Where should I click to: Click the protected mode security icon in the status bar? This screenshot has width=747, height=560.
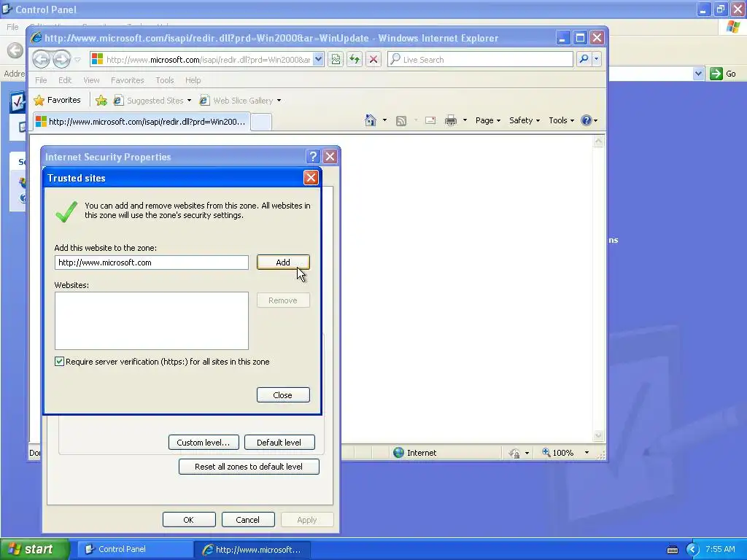(514, 453)
